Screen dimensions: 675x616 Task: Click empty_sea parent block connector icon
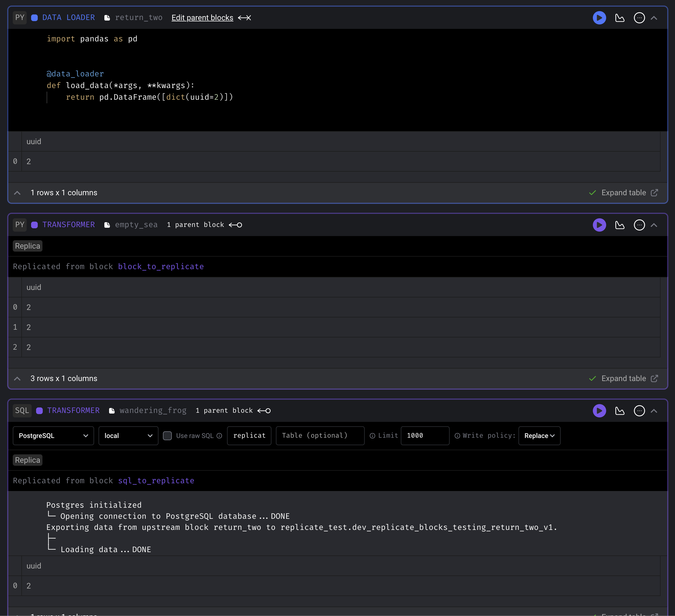coord(235,225)
